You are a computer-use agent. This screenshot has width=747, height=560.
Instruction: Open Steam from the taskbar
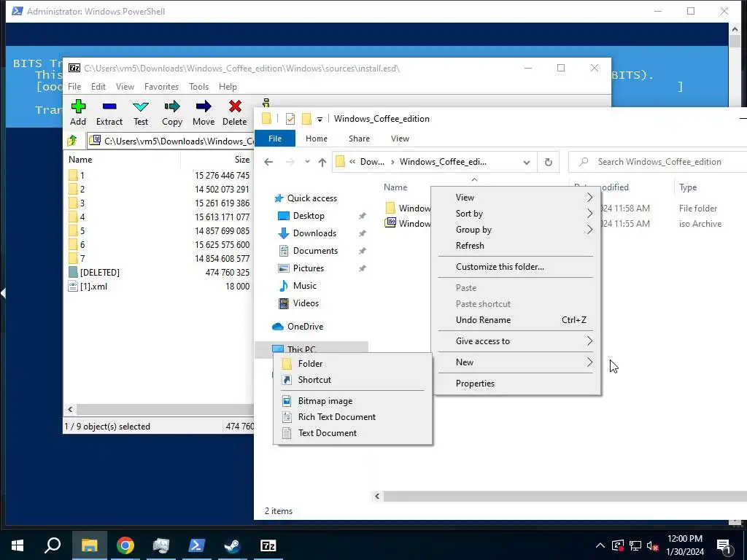[x=233, y=545]
